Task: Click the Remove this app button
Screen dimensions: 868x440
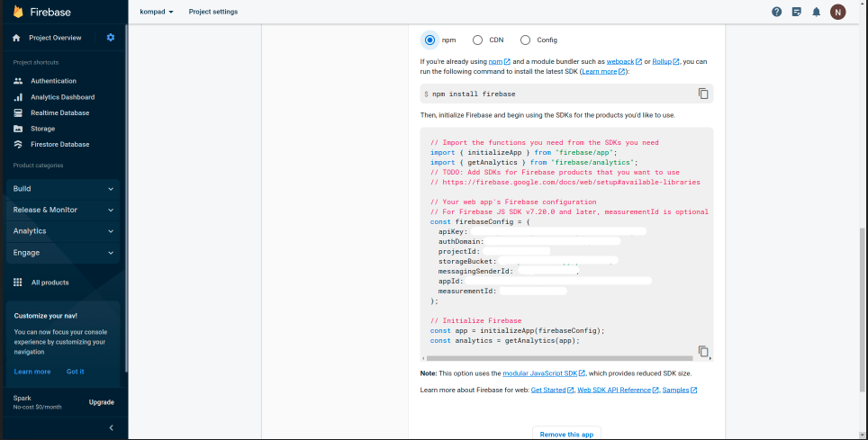Action: (566, 434)
